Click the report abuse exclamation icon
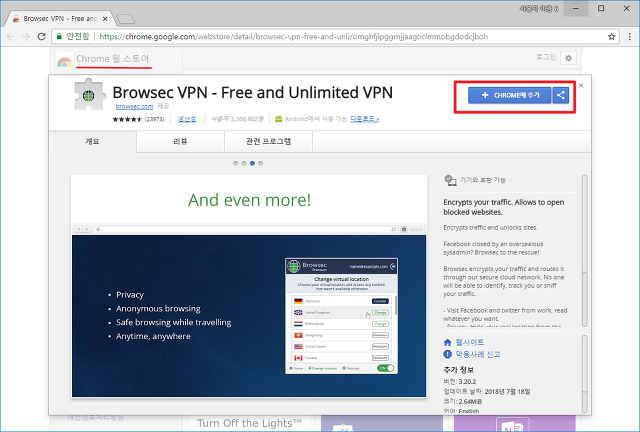Screen dimensions: 640x432 click(448, 354)
